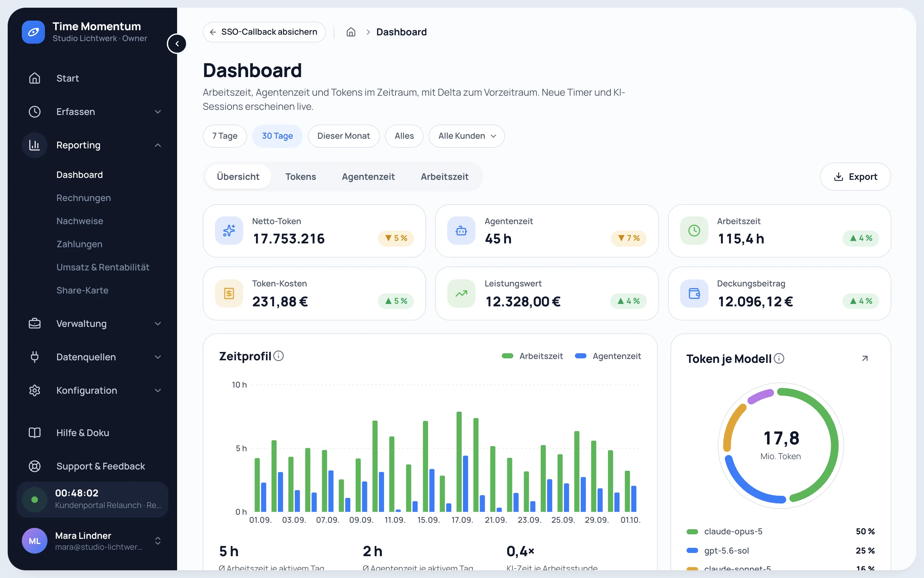Click the home icon in the breadcrumb

(351, 32)
